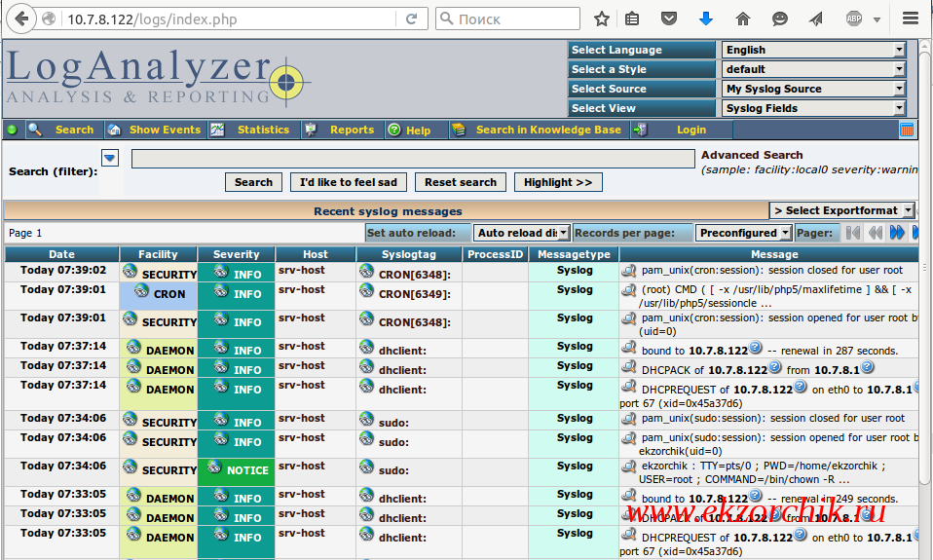The height and width of the screenshot is (560, 933).
Task: Bookmark this page with star icon
Action: point(602,19)
